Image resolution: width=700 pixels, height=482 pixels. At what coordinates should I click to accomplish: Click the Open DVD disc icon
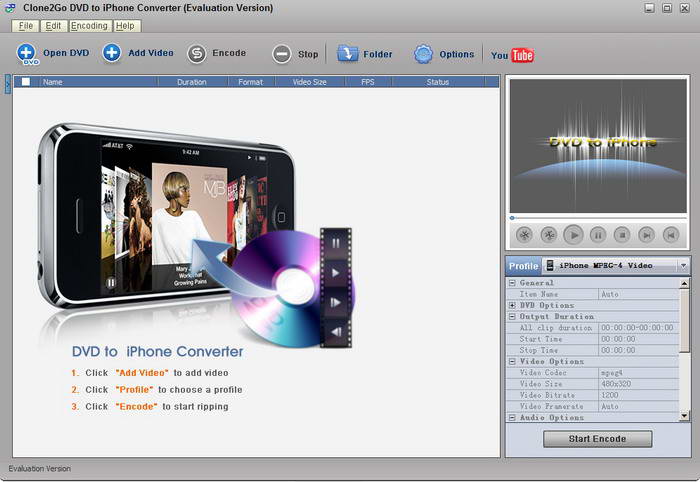pyautogui.click(x=27, y=54)
